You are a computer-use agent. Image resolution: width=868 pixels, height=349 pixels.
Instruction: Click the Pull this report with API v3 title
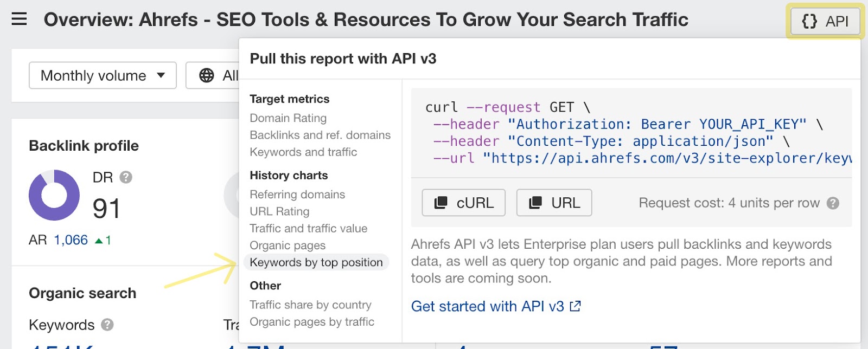pyautogui.click(x=343, y=59)
